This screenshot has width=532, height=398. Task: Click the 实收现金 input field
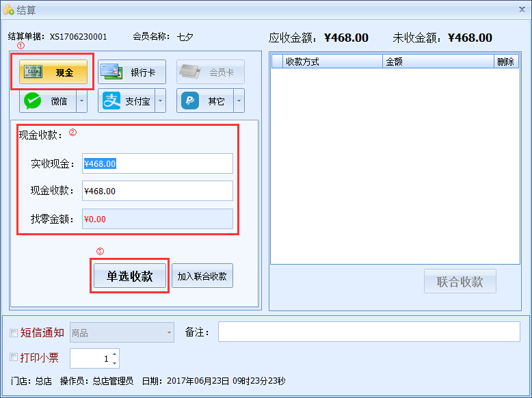tap(157, 163)
